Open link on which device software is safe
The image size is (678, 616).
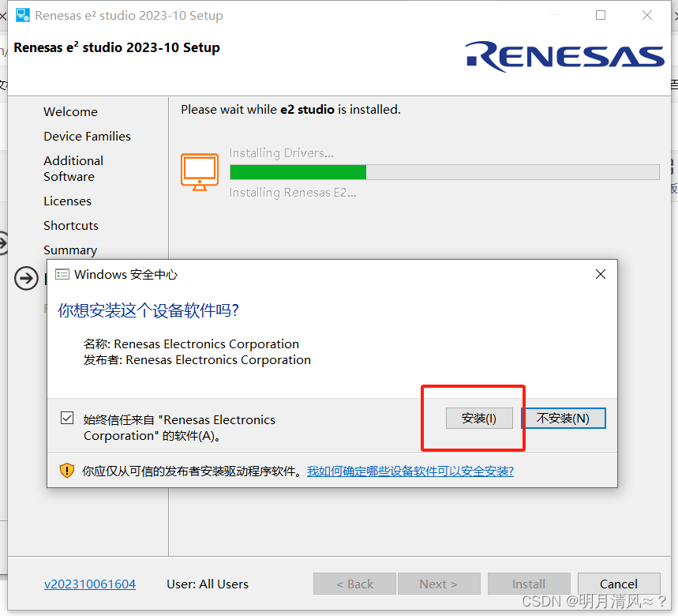click(x=410, y=471)
